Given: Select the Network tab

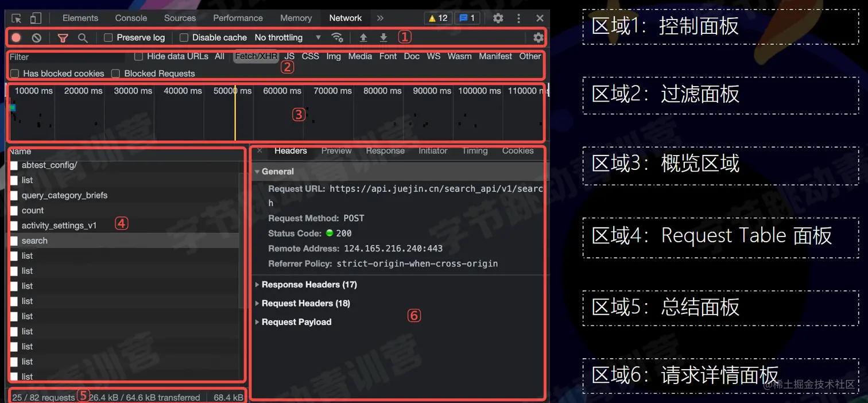Looking at the screenshot, I should (x=346, y=18).
